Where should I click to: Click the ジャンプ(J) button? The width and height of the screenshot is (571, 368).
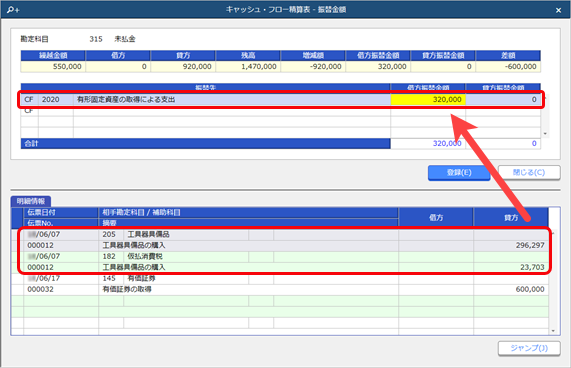point(529,348)
